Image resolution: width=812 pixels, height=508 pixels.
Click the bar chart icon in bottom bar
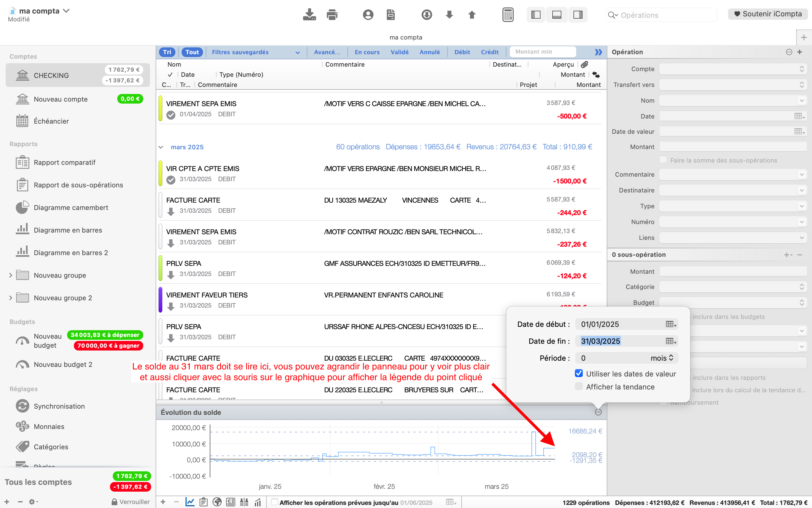[258, 502]
